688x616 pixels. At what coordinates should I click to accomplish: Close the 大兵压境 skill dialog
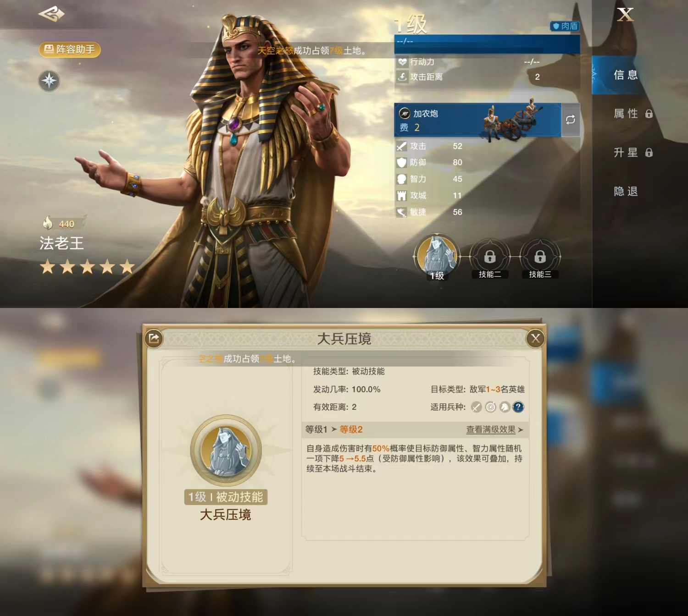(x=535, y=338)
